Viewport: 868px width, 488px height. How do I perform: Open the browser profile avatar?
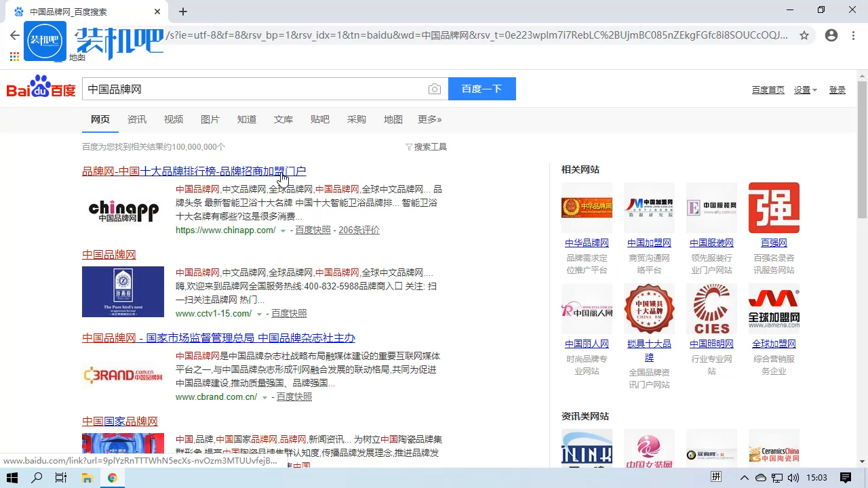[x=831, y=35]
